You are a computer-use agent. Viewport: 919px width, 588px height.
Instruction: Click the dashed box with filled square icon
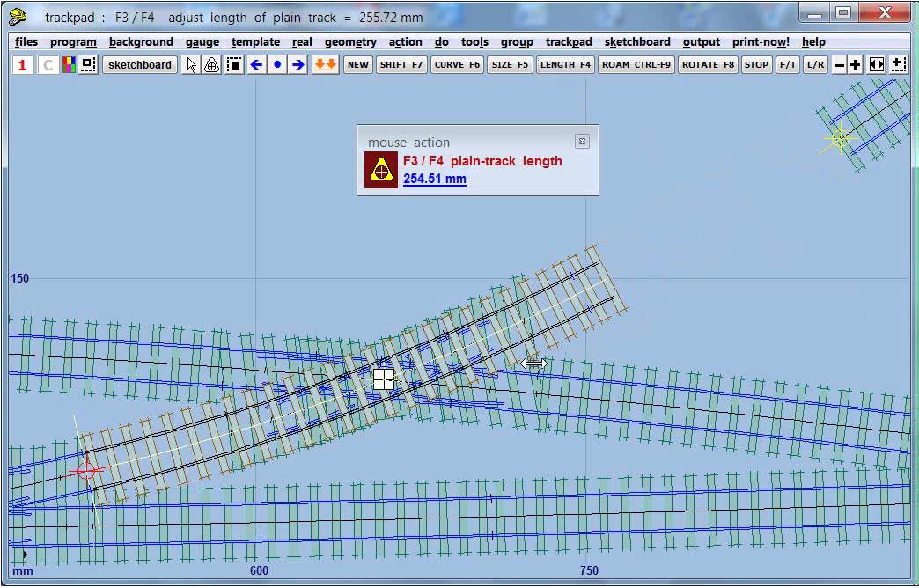234,64
